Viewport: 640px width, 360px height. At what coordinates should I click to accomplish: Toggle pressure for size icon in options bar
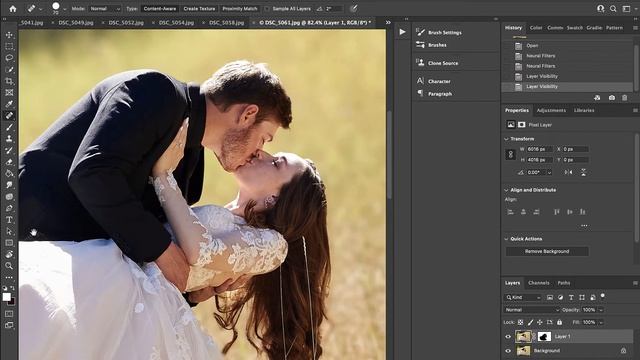(x=353, y=9)
